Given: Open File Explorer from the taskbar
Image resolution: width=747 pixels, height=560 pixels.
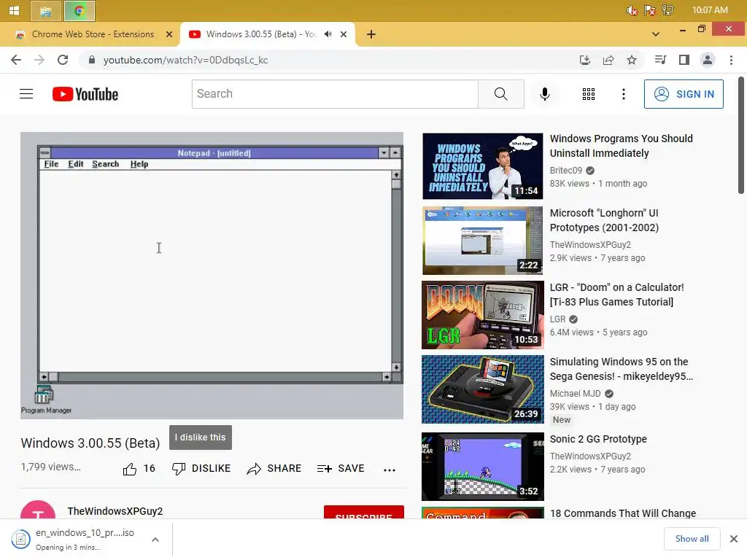Looking at the screenshot, I should 46,11.
